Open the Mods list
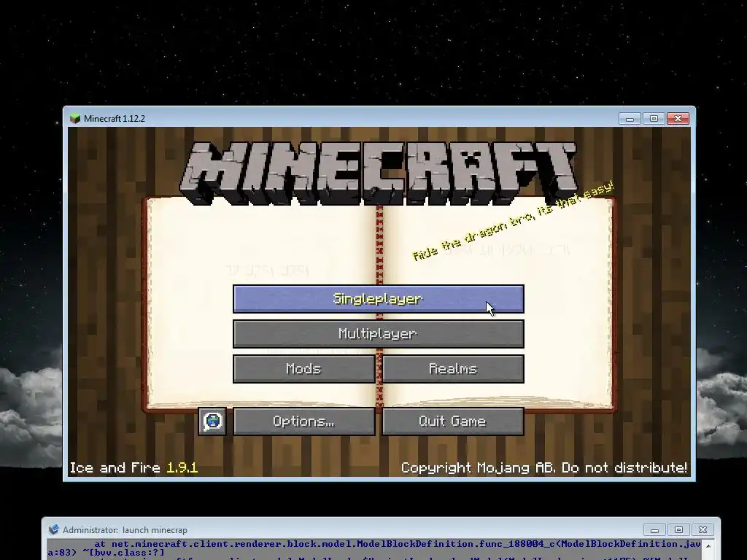Screen dimensions: 747x560 pyautogui.click(x=304, y=368)
